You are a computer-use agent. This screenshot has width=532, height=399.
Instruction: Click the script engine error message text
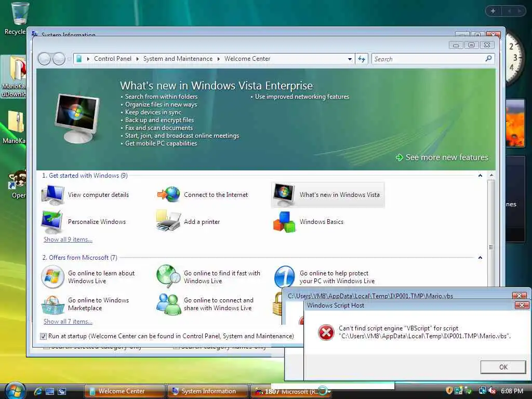424,332
